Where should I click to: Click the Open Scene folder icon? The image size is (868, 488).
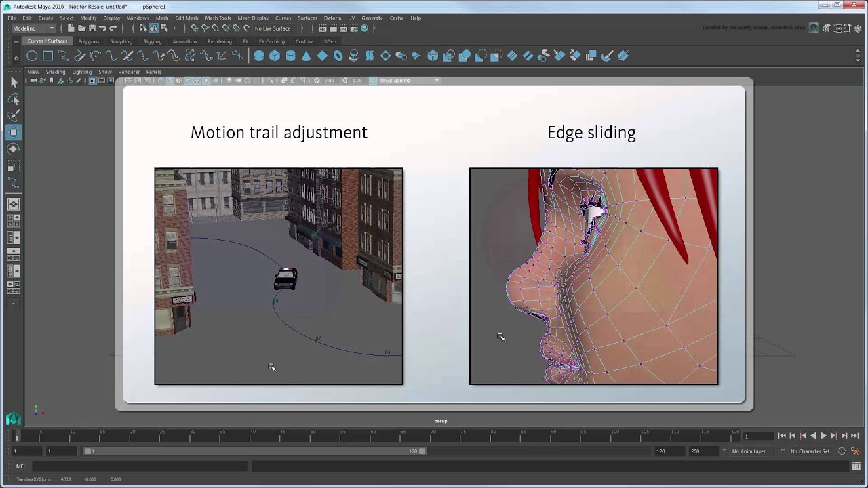pyautogui.click(x=81, y=28)
